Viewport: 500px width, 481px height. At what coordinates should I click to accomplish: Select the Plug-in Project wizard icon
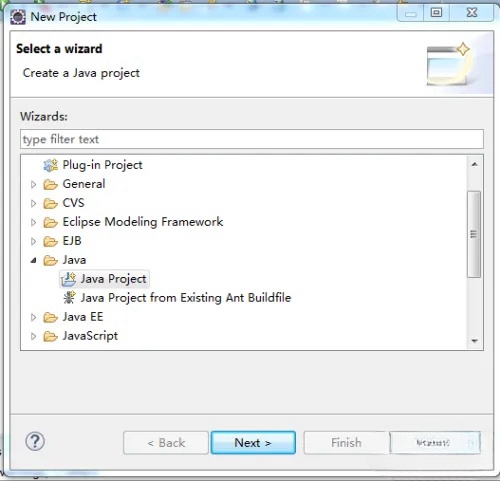tap(51, 165)
